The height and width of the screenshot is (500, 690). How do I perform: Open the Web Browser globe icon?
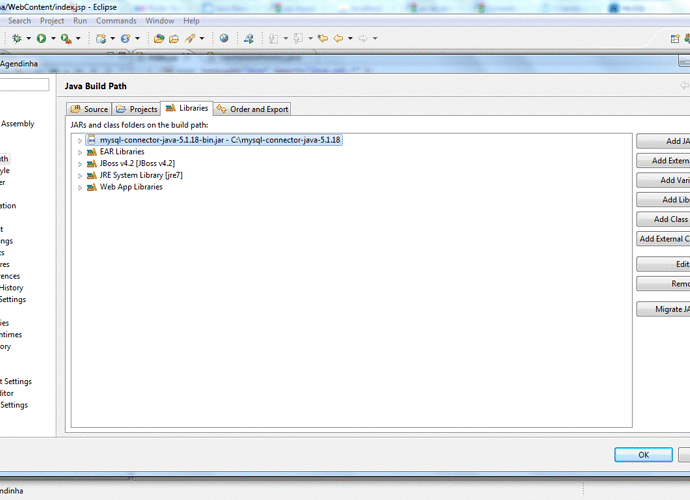pyautogui.click(x=224, y=38)
